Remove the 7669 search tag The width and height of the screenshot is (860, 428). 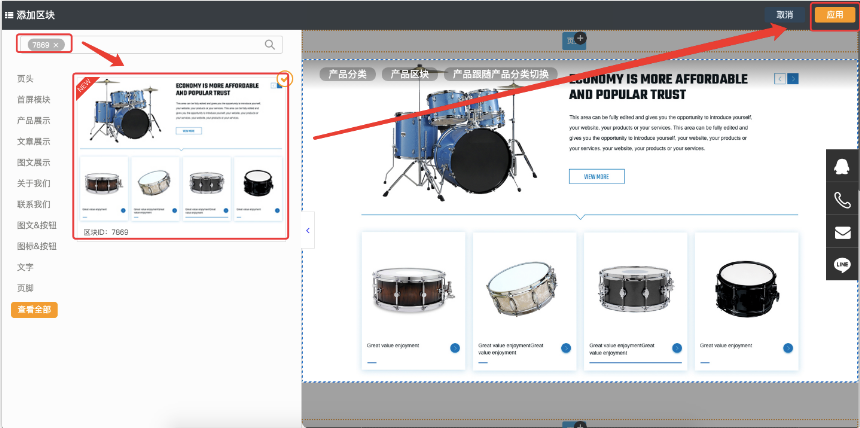[57, 45]
